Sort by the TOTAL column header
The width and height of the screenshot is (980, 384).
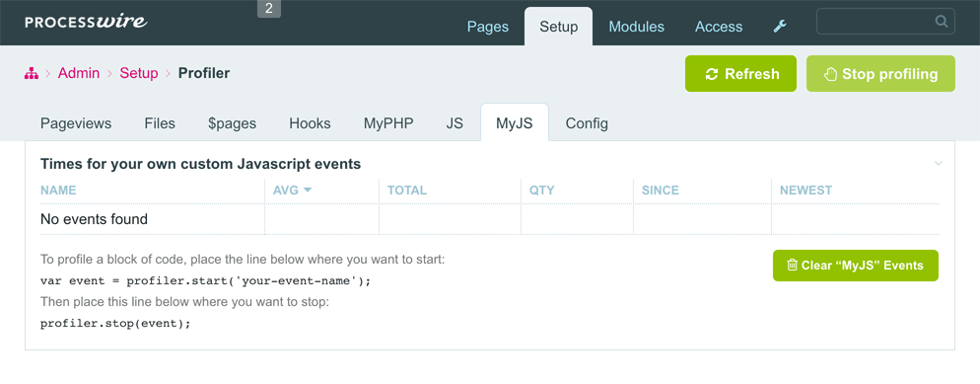tap(407, 191)
